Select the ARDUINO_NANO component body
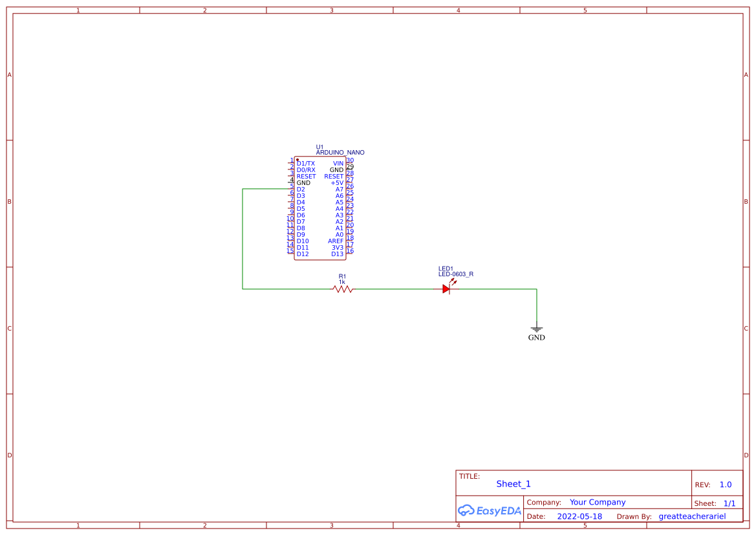756x535 pixels. point(320,207)
